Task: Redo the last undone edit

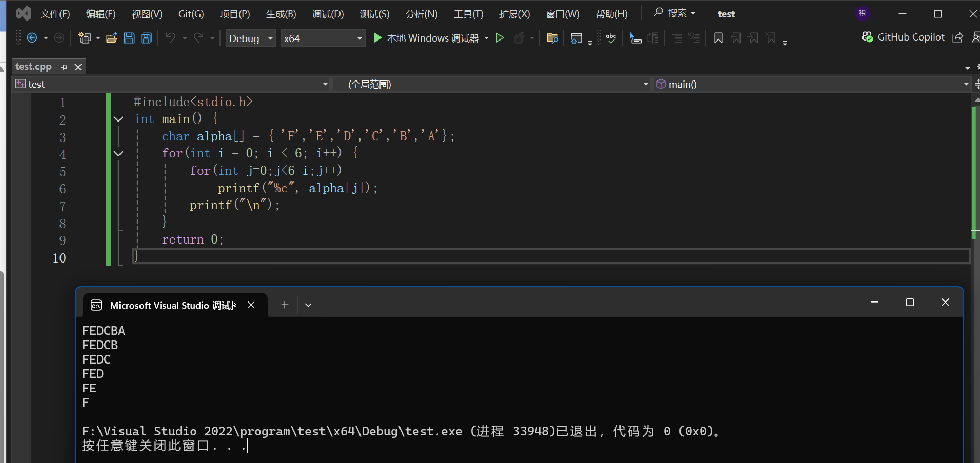Action: tap(199, 38)
